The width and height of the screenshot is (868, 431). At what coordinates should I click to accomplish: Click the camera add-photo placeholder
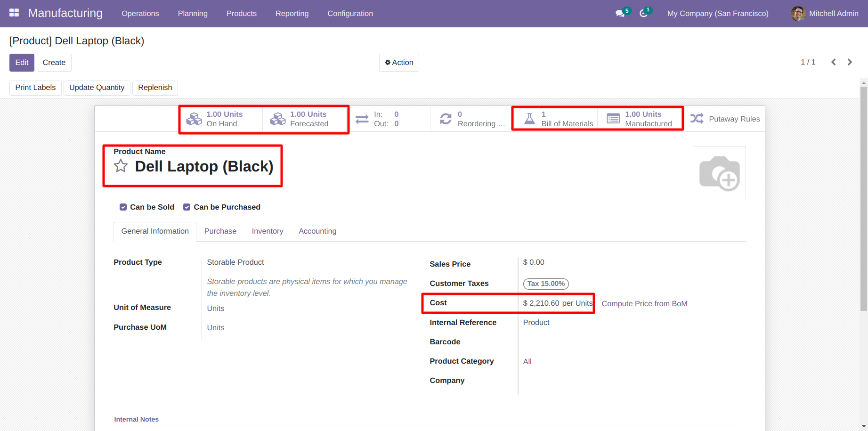pyautogui.click(x=719, y=172)
